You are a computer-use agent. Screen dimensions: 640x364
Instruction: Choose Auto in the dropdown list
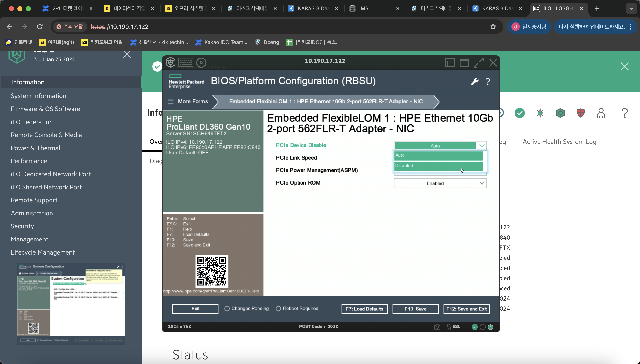[439, 155]
